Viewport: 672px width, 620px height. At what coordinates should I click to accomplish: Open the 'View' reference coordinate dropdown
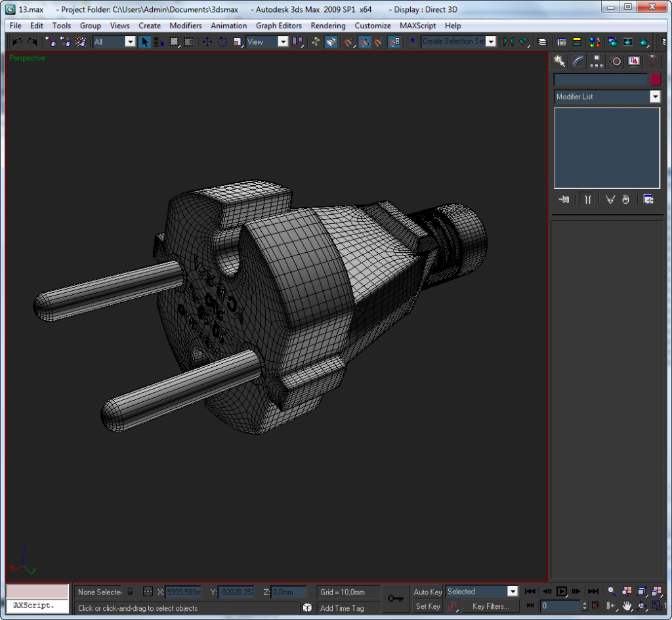[x=283, y=42]
